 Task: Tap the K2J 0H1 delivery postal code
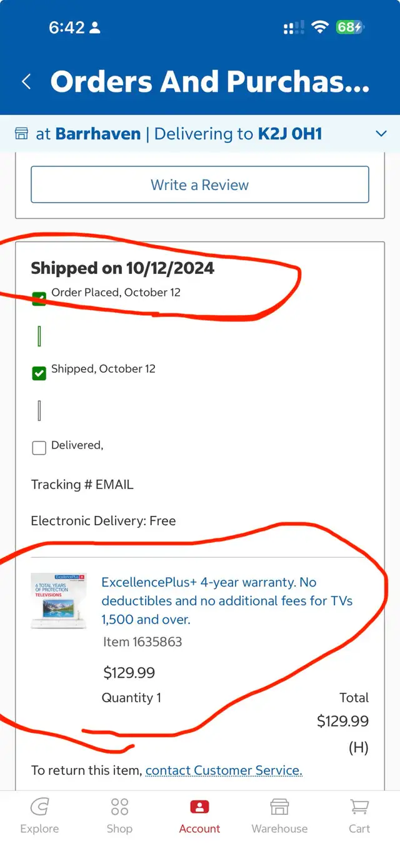(290, 133)
